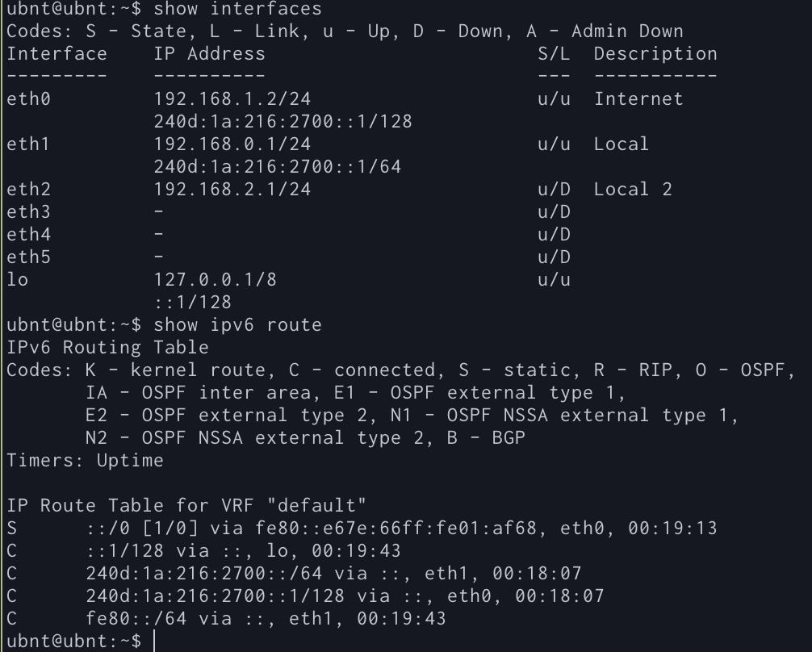The height and width of the screenshot is (652, 812).
Task: Click the 192.168.0.1/24 address on eth1
Action: pyautogui.click(x=232, y=144)
